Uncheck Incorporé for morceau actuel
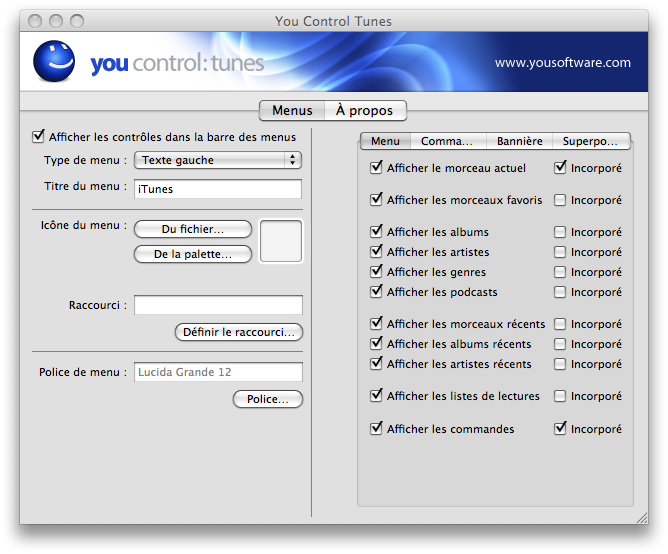 pyautogui.click(x=560, y=167)
